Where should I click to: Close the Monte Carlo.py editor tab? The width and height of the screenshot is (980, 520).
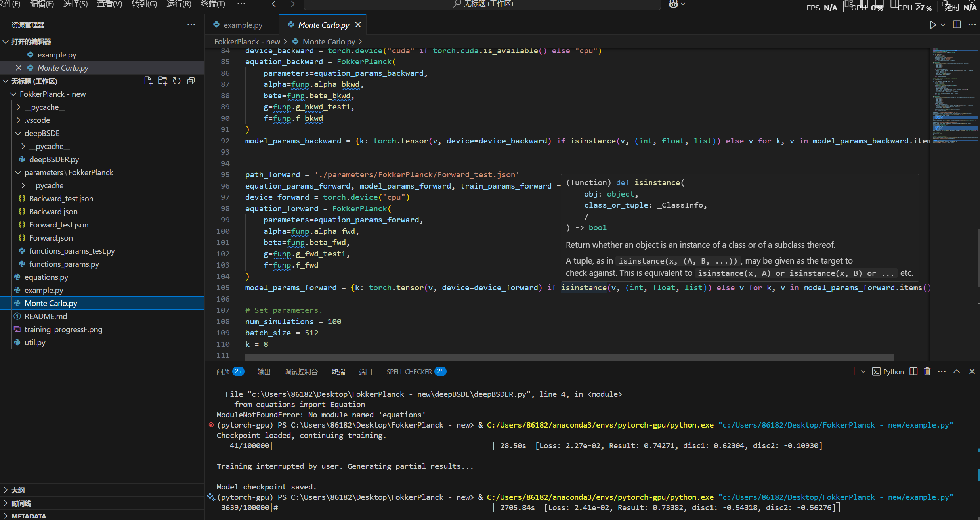[358, 25]
